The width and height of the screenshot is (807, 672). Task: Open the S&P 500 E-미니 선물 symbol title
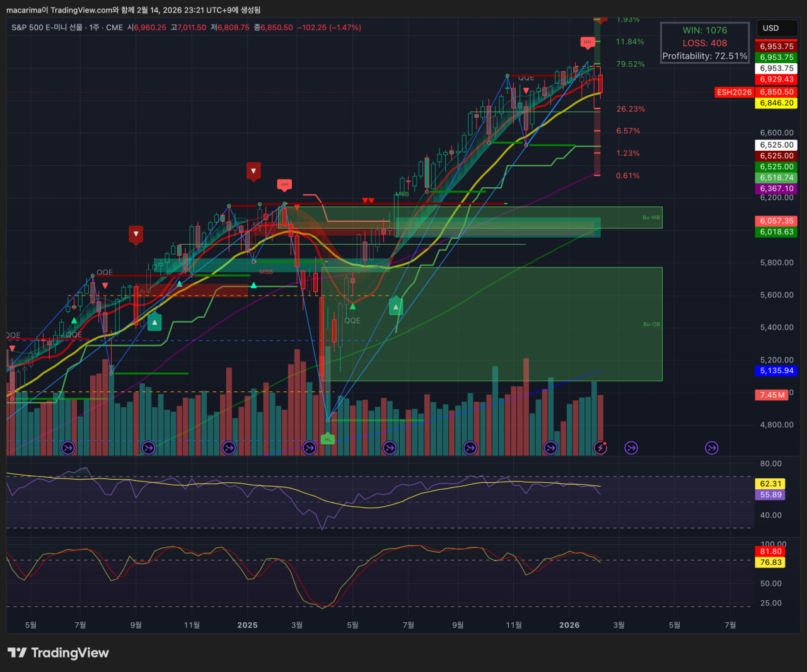(47, 28)
